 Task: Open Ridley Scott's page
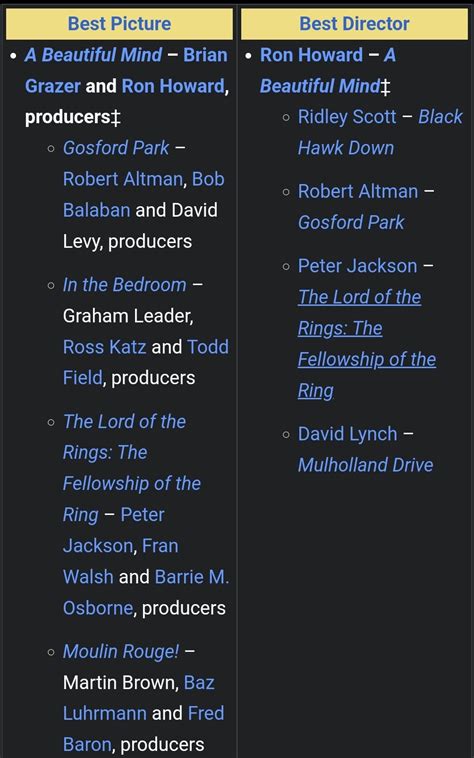347,117
